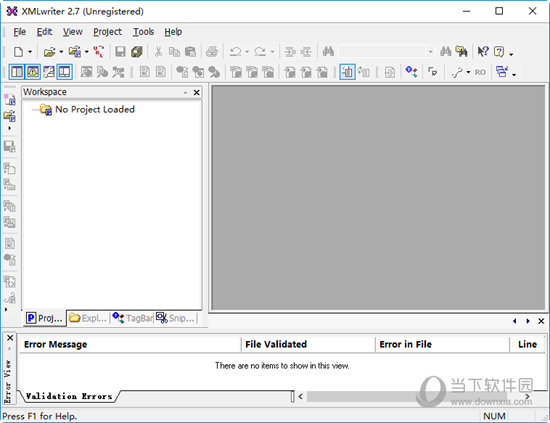Open toolbar options arrow after Help icon
This screenshot has width=550, height=423.
coord(511,54)
